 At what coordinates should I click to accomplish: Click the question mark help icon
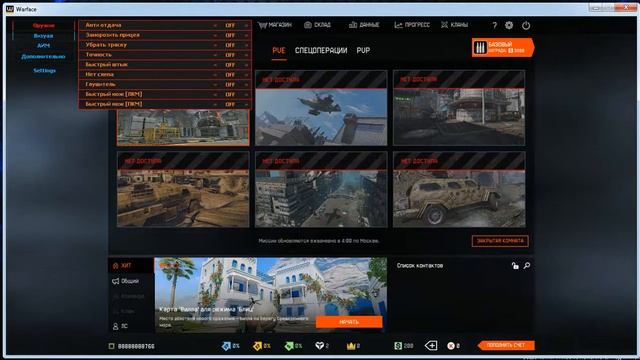pos(494,25)
